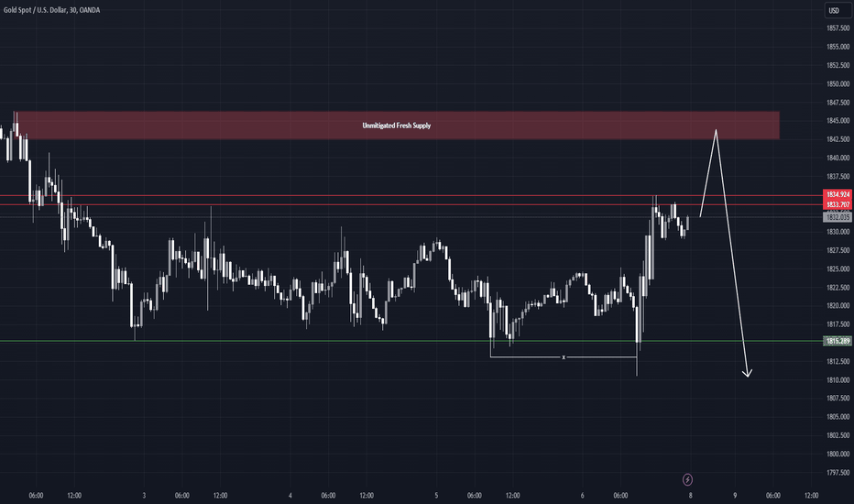This screenshot has height=504, width=854.
Task: Click the 1822.500 price axis value
Action: pyautogui.click(x=838, y=288)
